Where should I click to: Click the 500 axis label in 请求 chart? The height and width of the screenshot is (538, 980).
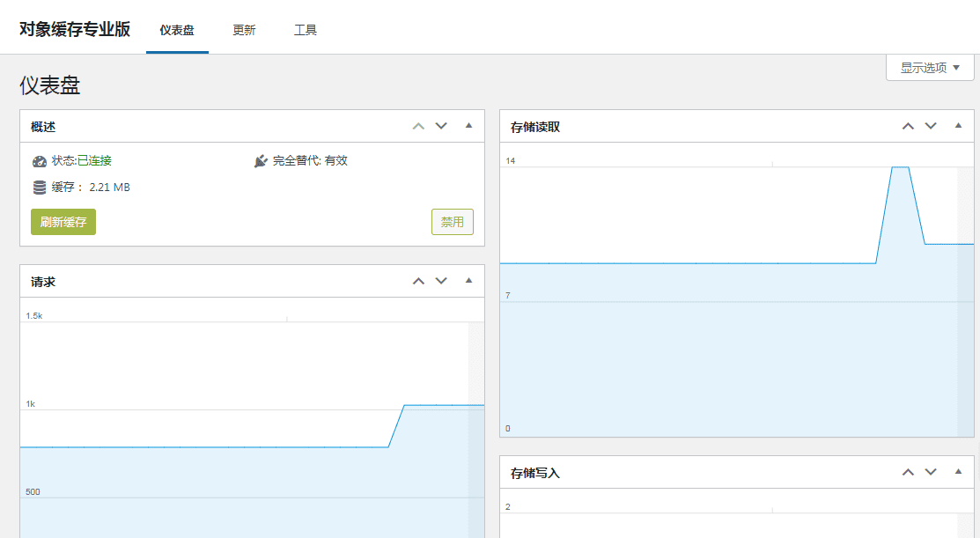(33, 491)
